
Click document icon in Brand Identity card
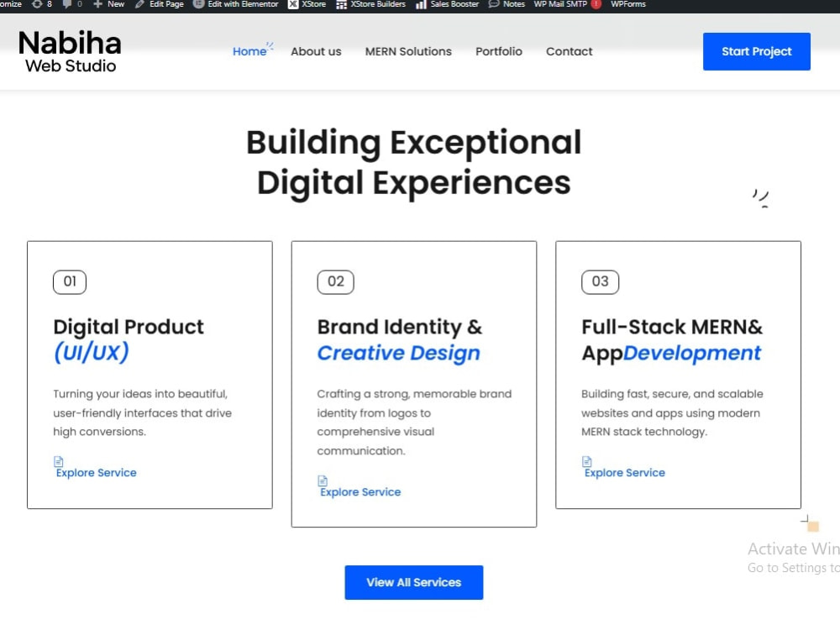click(323, 480)
